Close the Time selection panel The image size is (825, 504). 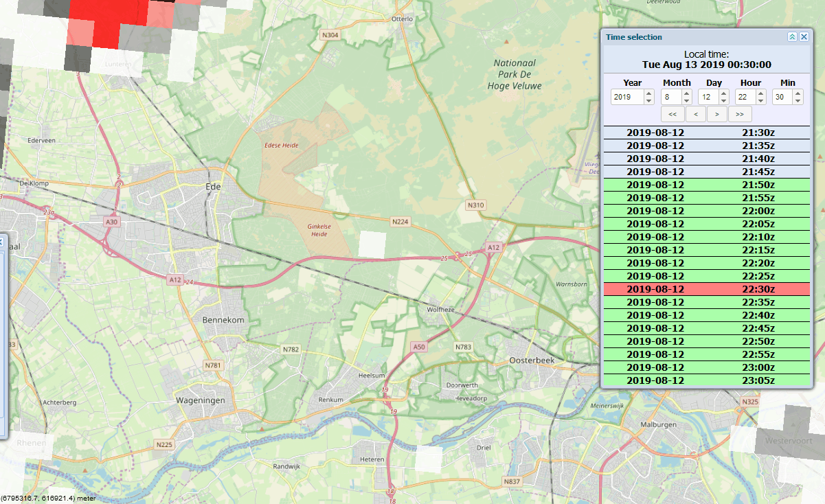[804, 37]
